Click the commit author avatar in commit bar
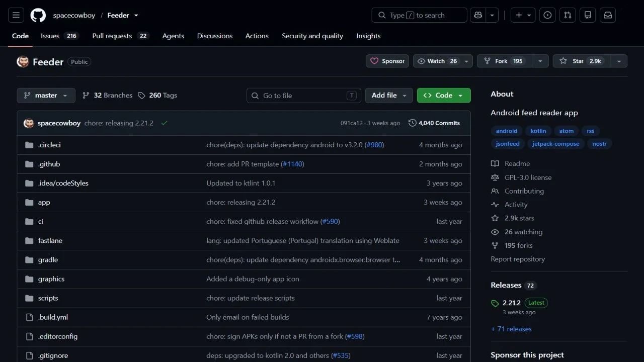The width and height of the screenshot is (644, 362). point(29,123)
